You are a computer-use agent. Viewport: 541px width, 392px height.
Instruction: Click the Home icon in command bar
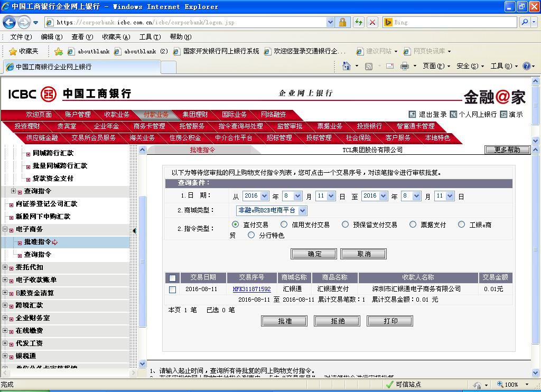(347, 66)
